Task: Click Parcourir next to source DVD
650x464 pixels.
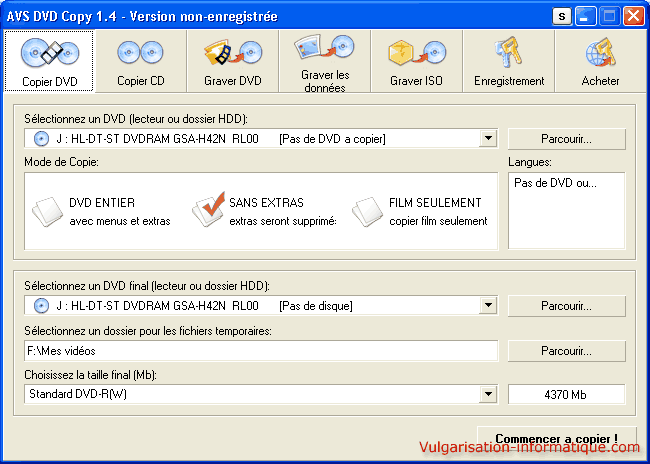Action: tap(566, 139)
